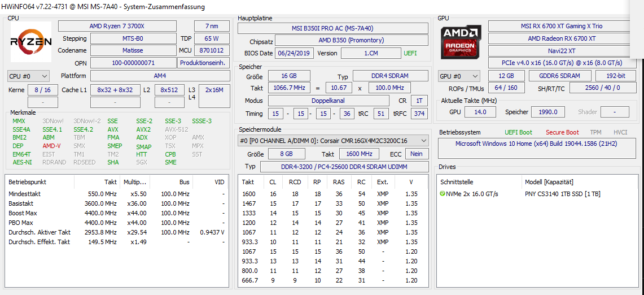Viewport: 644px width, 295px height.
Task: Click the 192-bit bus width field
Action: (x=615, y=76)
